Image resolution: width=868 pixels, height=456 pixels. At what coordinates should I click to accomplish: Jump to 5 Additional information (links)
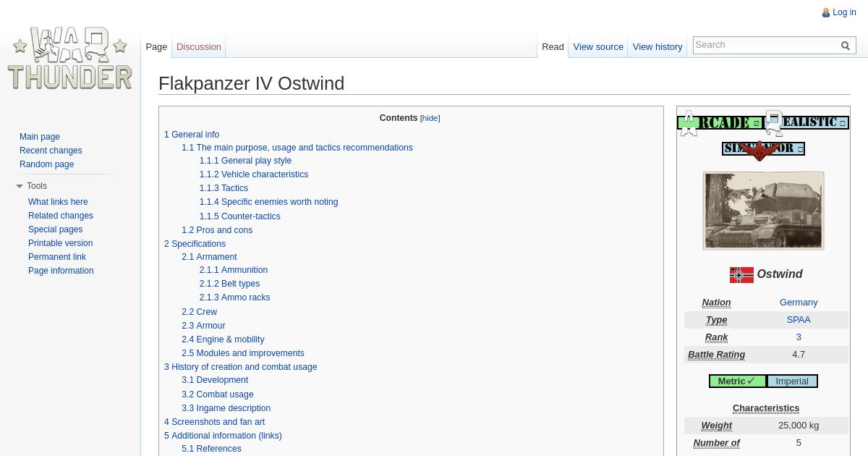click(x=223, y=436)
